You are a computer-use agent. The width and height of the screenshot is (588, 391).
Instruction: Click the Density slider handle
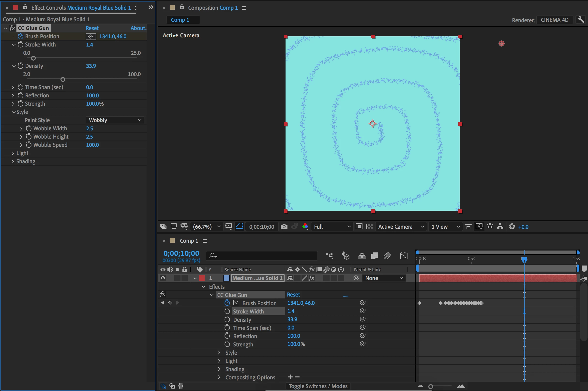[x=63, y=79]
